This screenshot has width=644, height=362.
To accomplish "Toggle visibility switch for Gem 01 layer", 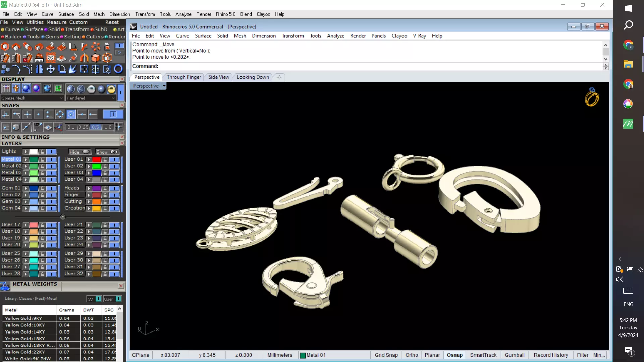I will click(x=51, y=188).
